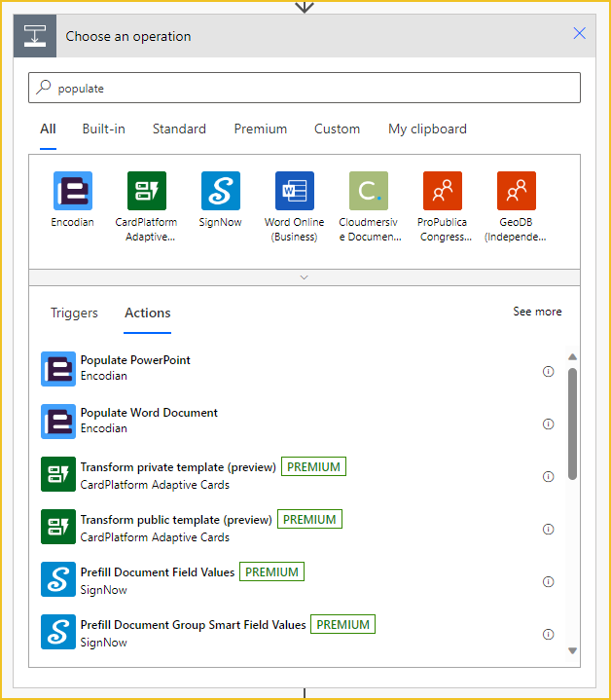The width and height of the screenshot is (611, 700).
Task: Choose Prefill Document Group Smart Field Values
Action: [x=298, y=632]
